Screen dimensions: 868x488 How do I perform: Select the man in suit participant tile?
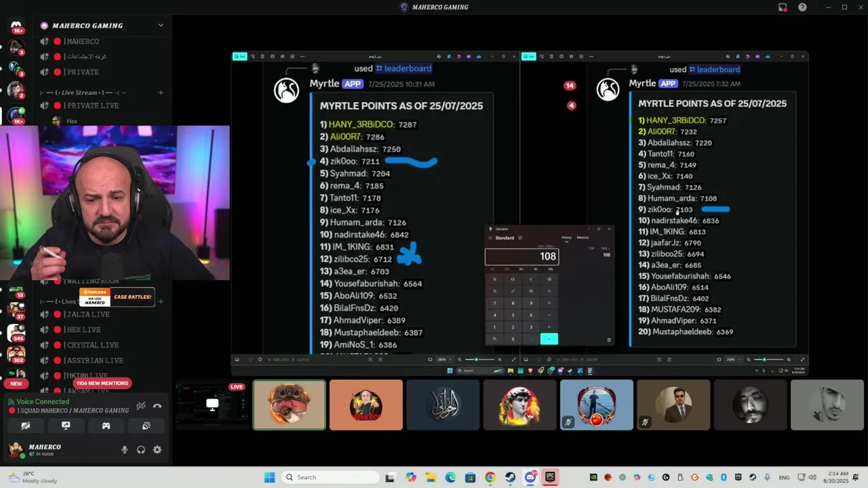tap(673, 405)
